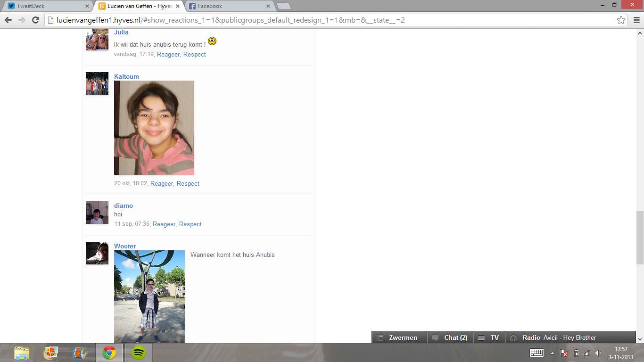Screen dimensions: 644x362
Task: Open Julia's profile name link
Action: [x=121, y=33]
